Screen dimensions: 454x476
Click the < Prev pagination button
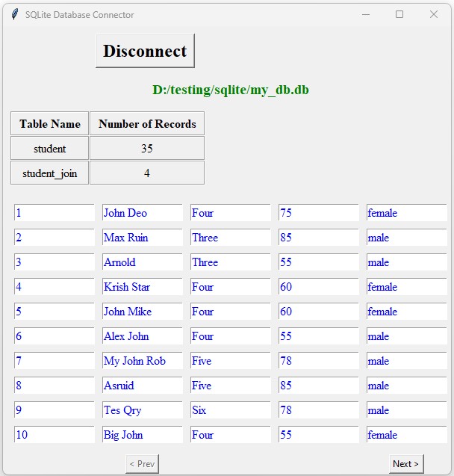142,464
